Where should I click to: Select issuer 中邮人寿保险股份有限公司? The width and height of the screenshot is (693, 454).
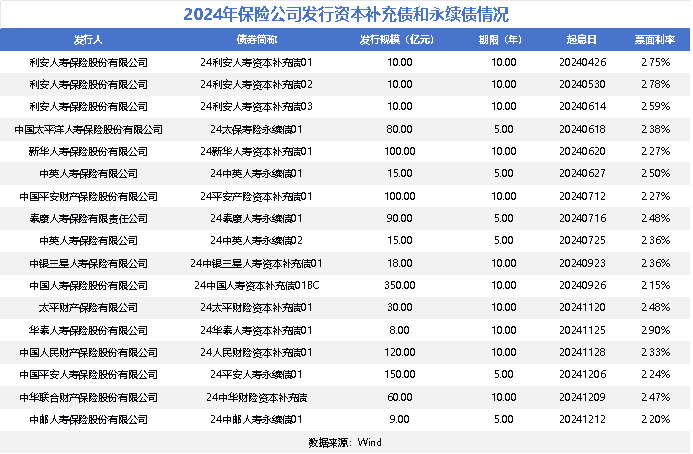pos(88,420)
